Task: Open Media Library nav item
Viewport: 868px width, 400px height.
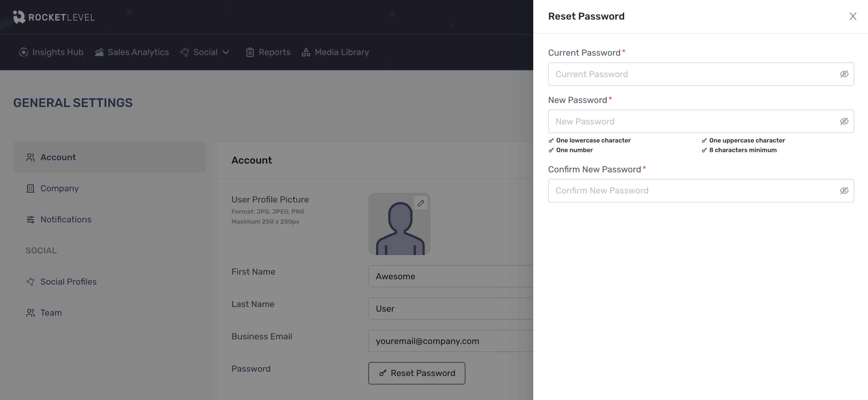Action: pyautogui.click(x=335, y=52)
